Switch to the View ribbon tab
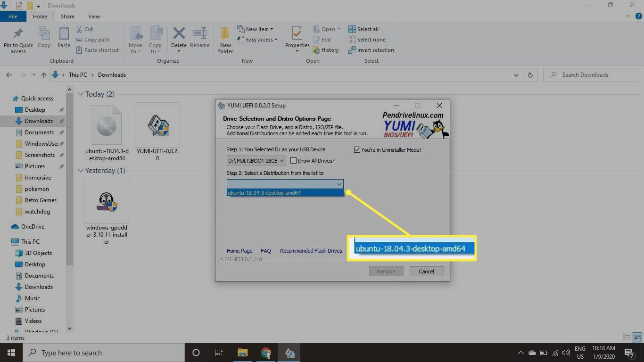This screenshot has height=362, width=644. click(94, 16)
